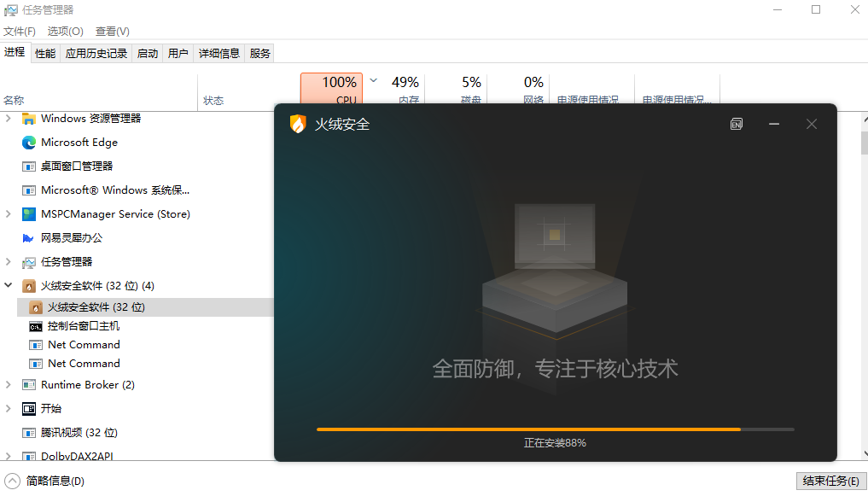Switch to the 启动 tab

[148, 53]
